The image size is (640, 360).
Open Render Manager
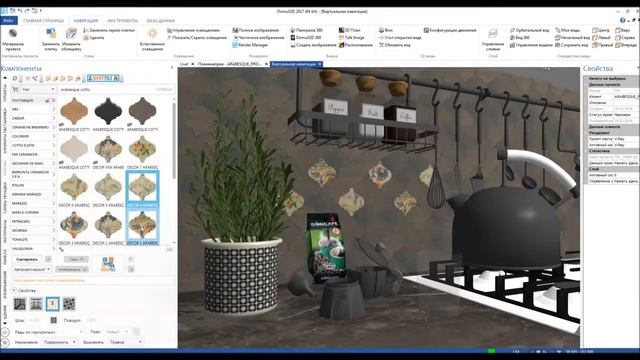[250, 45]
